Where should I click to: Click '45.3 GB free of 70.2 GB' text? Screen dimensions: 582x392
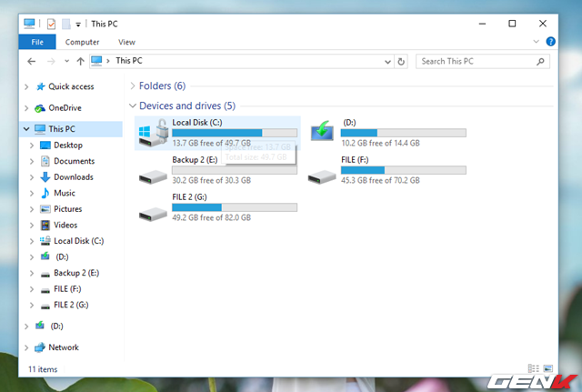(x=380, y=180)
